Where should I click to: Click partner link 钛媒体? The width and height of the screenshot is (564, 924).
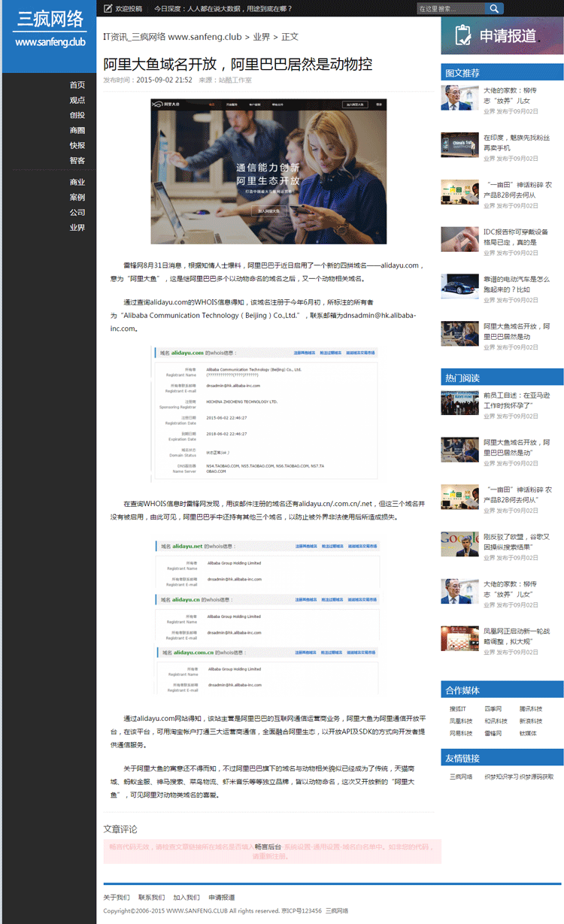tap(527, 732)
